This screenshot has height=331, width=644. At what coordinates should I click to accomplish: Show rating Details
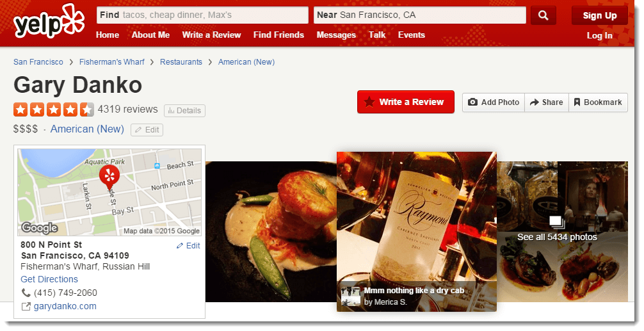click(184, 111)
